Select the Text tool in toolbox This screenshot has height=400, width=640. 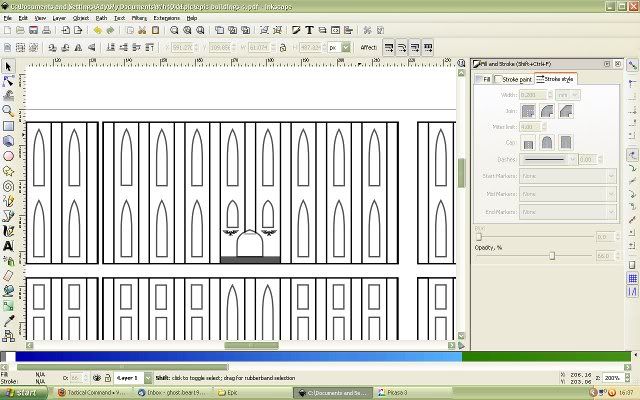[x=8, y=246]
